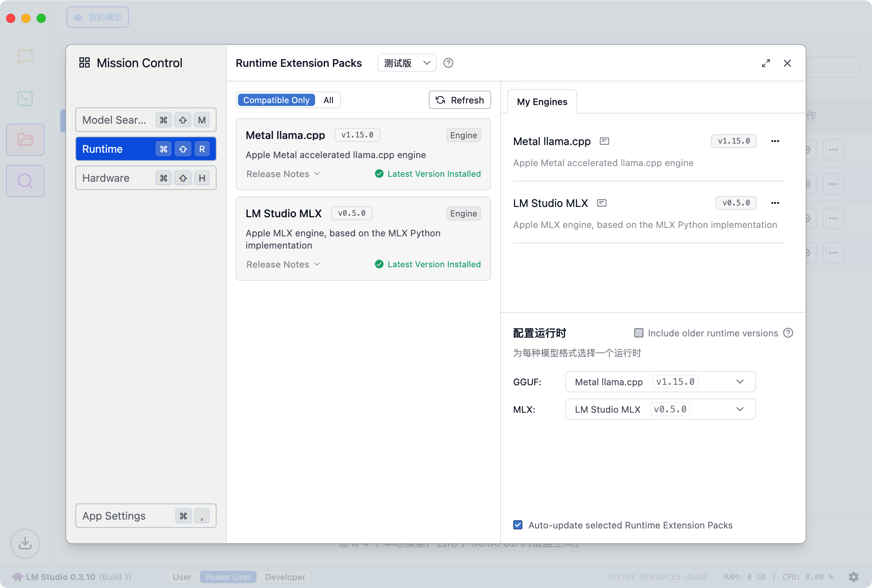Open the Hardware section
Image resolution: width=872 pixels, height=588 pixels.
point(146,178)
